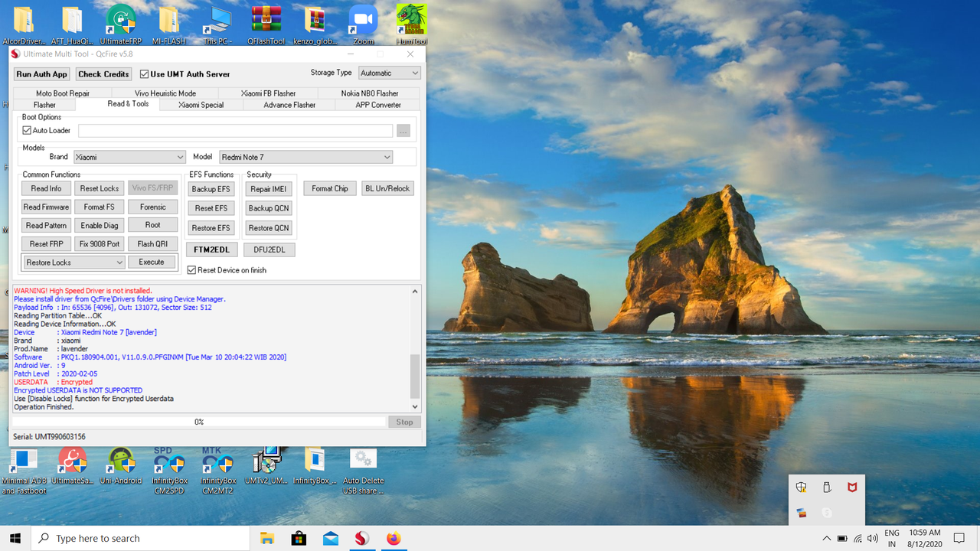980x551 pixels.
Task: Show hidden tray icons chevron
Action: [826, 538]
